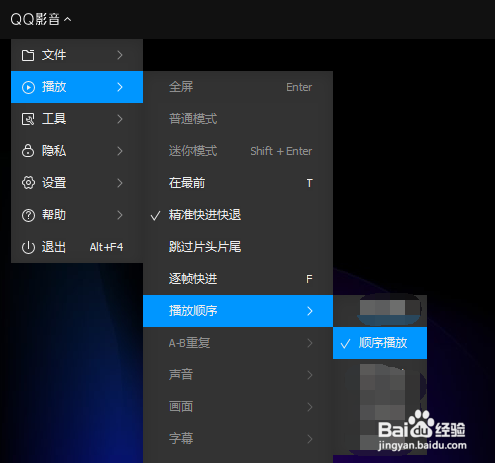Click the QQ影音 title text
495x463 pixels.
tap(35, 19)
